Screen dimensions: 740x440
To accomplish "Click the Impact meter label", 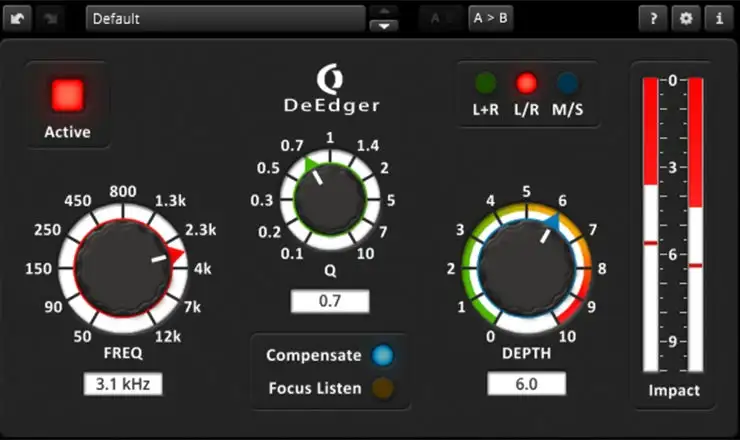I will 674,391.
